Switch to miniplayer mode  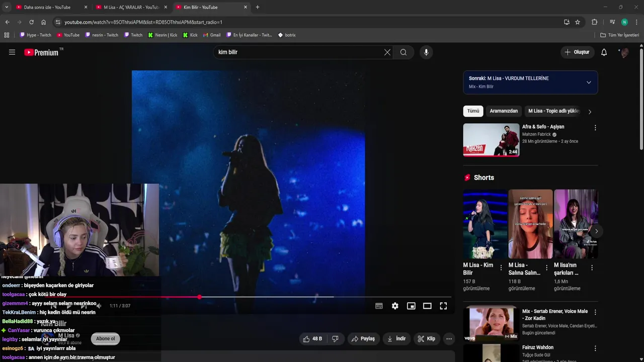point(411,306)
